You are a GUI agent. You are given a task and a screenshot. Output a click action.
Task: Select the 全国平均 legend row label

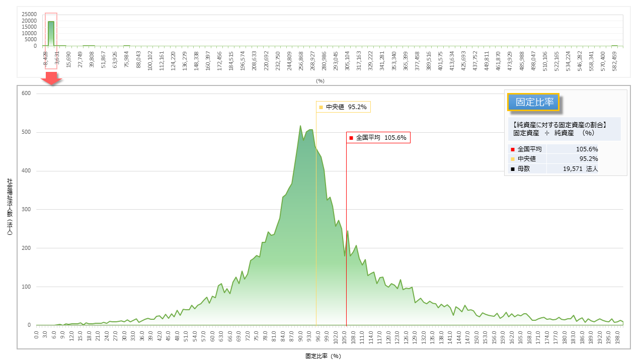(530, 149)
